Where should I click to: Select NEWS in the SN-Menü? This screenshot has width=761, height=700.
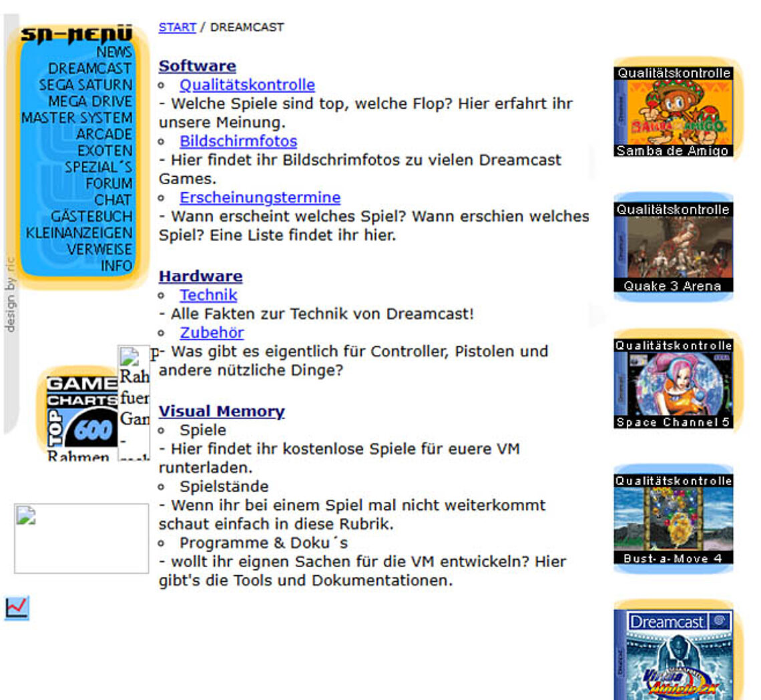point(114,52)
